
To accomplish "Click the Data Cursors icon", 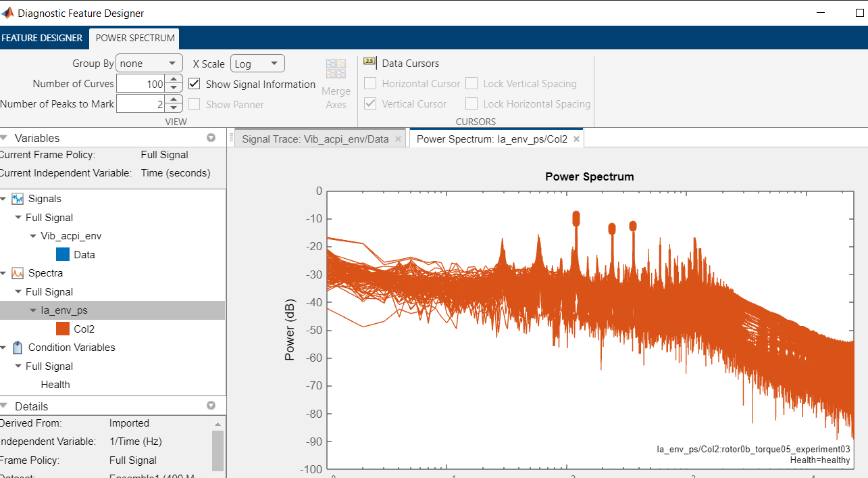I will point(369,62).
